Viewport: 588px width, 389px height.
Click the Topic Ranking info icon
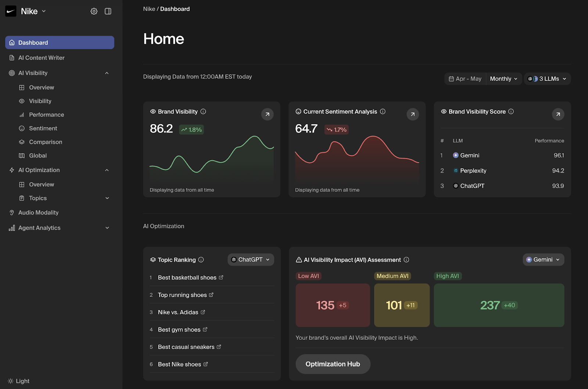tap(201, 260)
